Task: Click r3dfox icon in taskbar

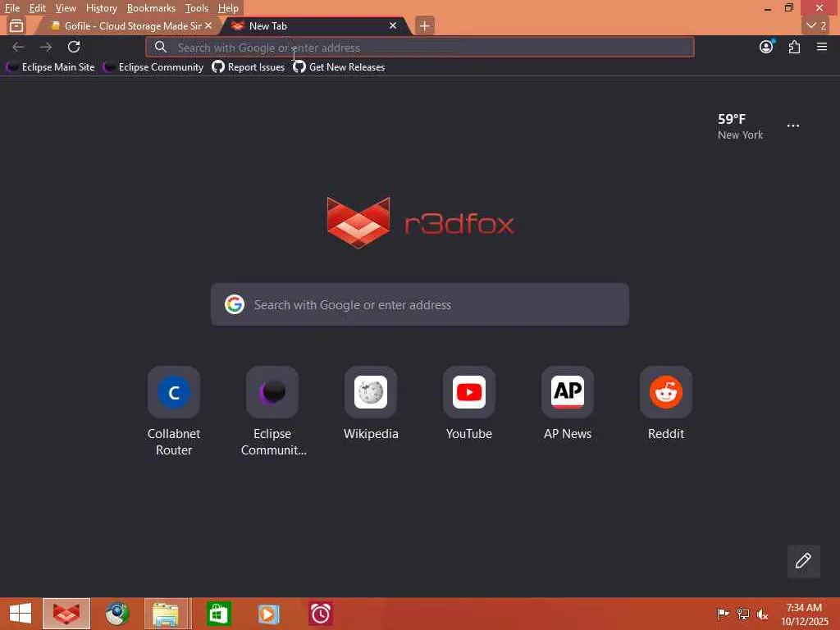Action: tap(66, 614)
